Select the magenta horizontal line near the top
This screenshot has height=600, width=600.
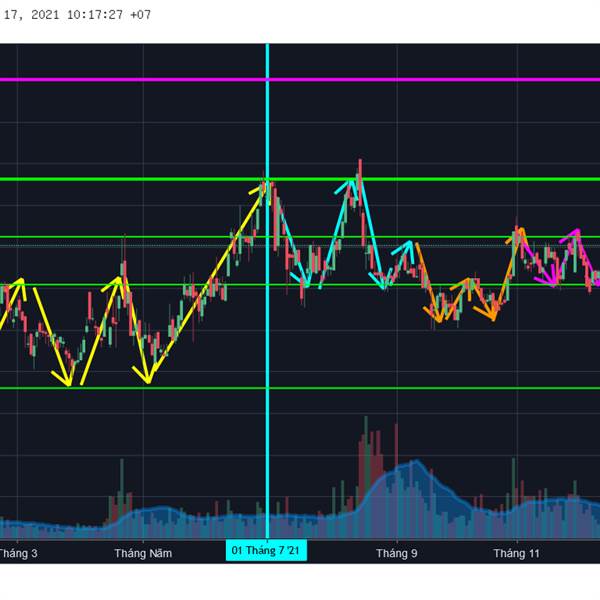click(300, 80)
